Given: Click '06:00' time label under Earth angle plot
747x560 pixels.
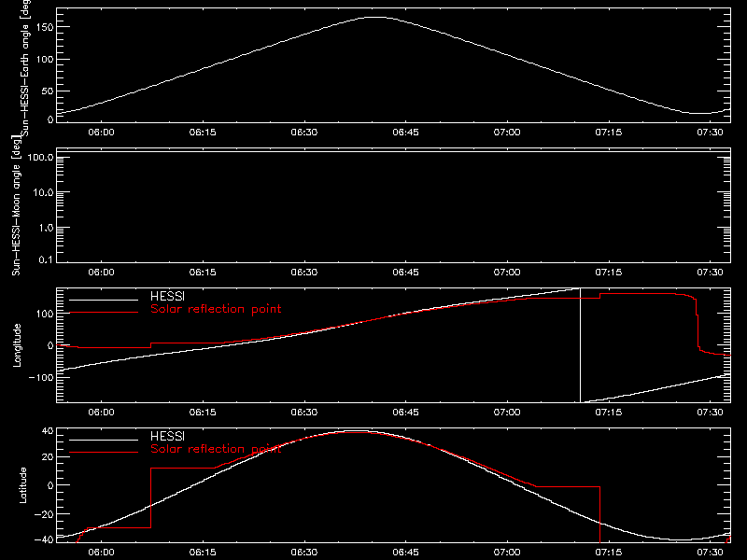Looking at the screenshot, I should (x=101, y=133).
